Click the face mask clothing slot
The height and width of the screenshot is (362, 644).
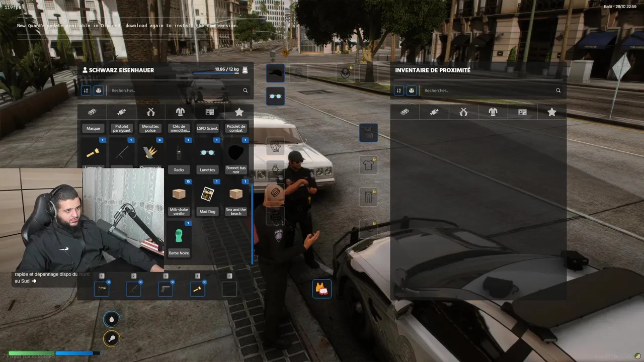[x=298, y=73]
